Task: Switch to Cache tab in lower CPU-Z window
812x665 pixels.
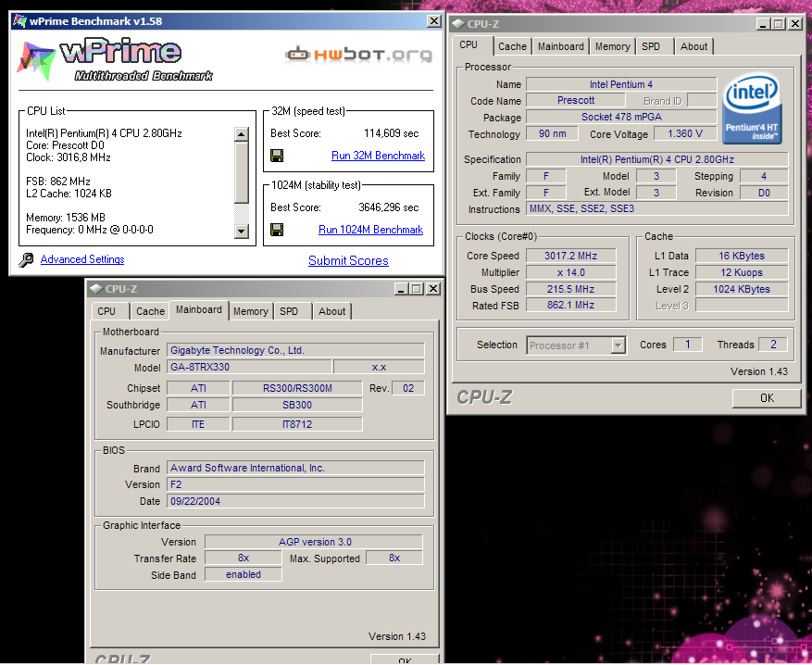Action: pos(150,311)
